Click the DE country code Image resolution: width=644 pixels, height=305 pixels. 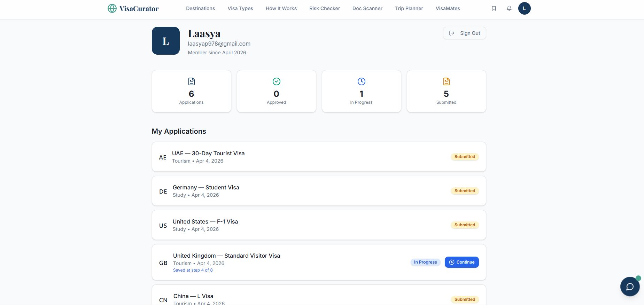pyautogui.click(x=163, y=191)
